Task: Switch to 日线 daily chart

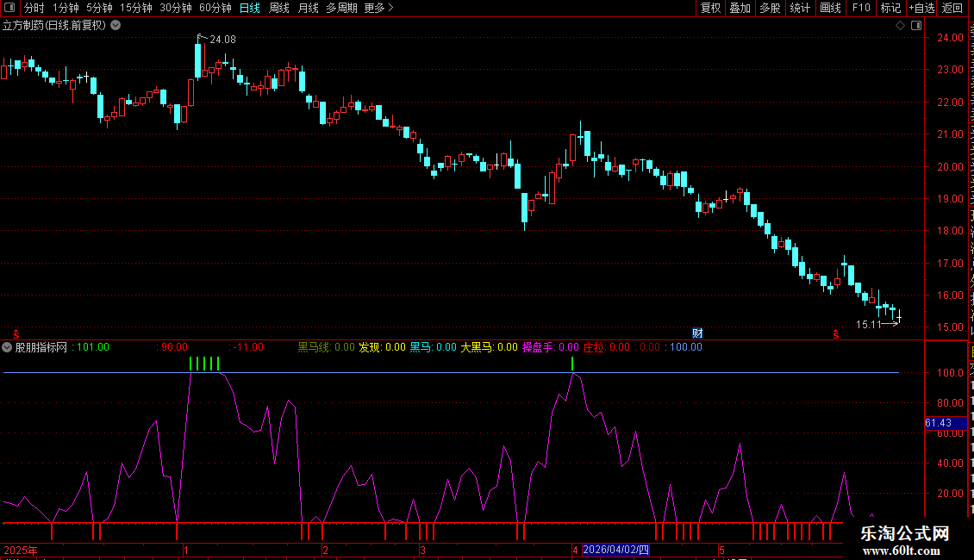Action: click(x=250, y=8)
